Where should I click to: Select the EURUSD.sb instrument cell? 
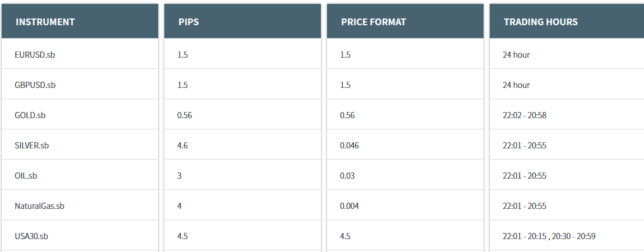pyautogui.click(x=80, y=54)
